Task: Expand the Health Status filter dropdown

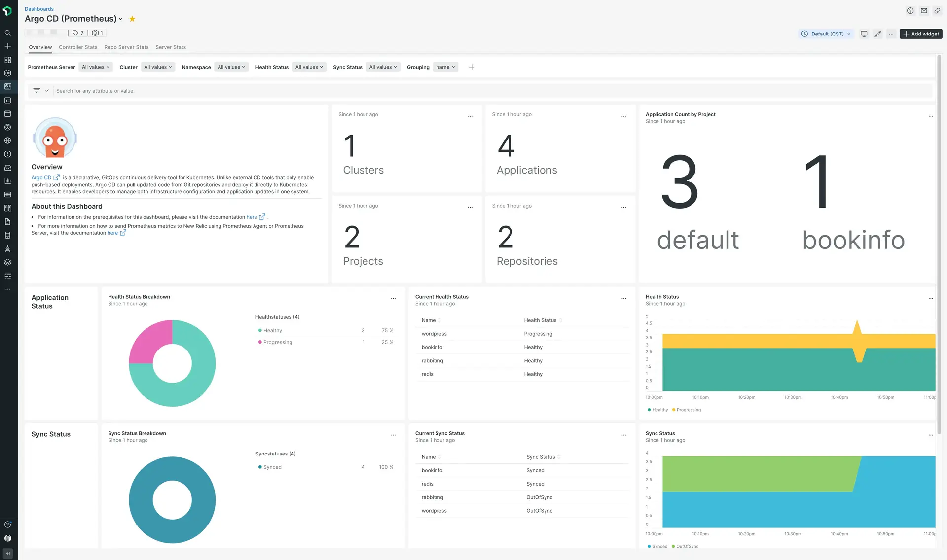Action: 308,68
